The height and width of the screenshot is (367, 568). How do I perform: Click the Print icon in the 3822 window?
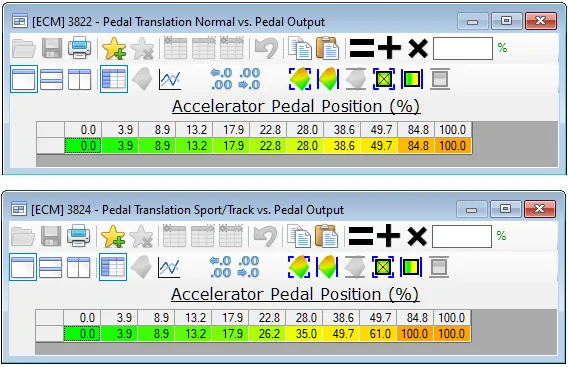(x=79, y=48)
